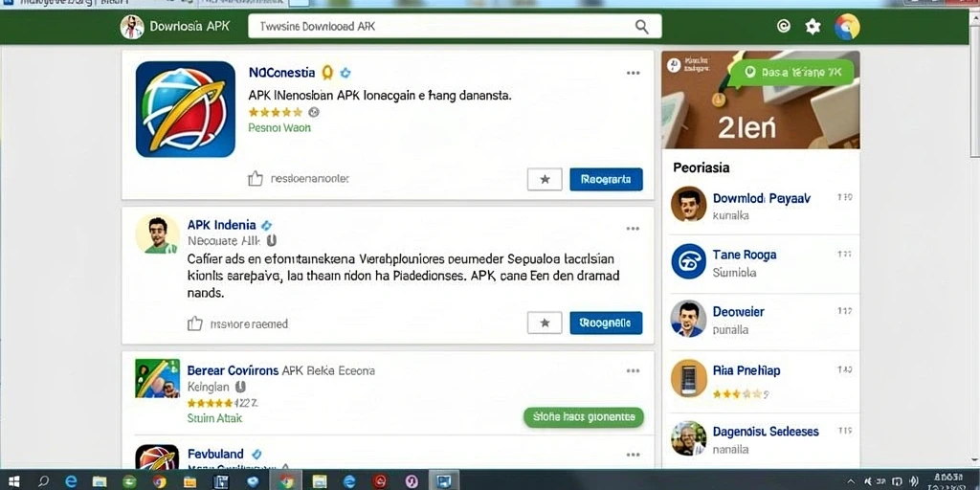Open the profile avatar in header
980x490 pixels.
848,27
